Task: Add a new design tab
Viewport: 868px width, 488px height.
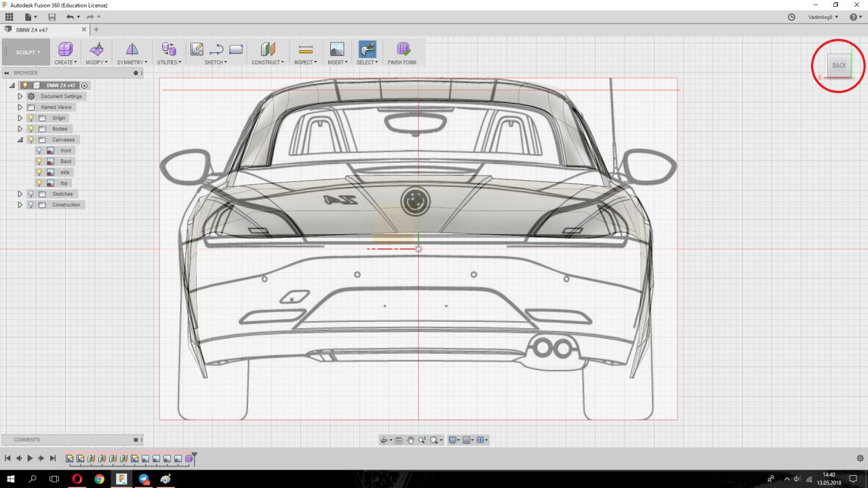Action: click(x=96, y=30)
